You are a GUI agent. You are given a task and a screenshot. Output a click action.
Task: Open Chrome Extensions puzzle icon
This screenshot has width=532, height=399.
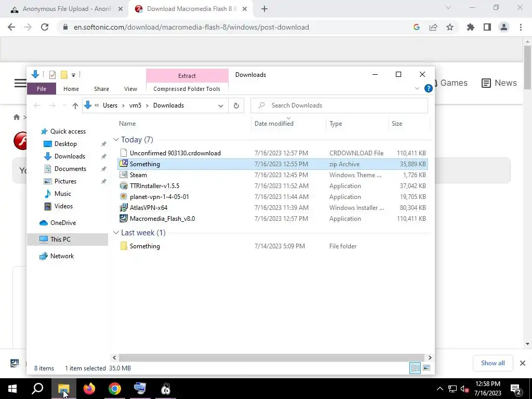coord(471,27)
